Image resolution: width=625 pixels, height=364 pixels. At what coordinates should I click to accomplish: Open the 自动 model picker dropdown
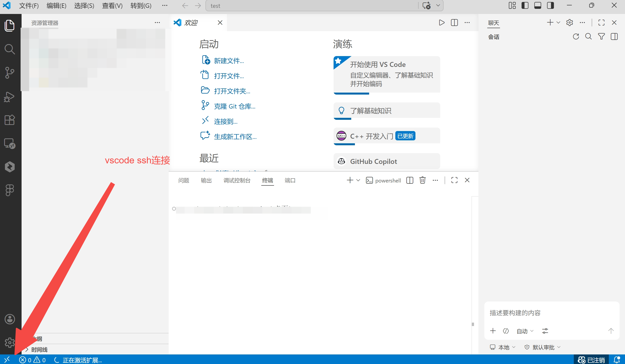tap(525, 331)
